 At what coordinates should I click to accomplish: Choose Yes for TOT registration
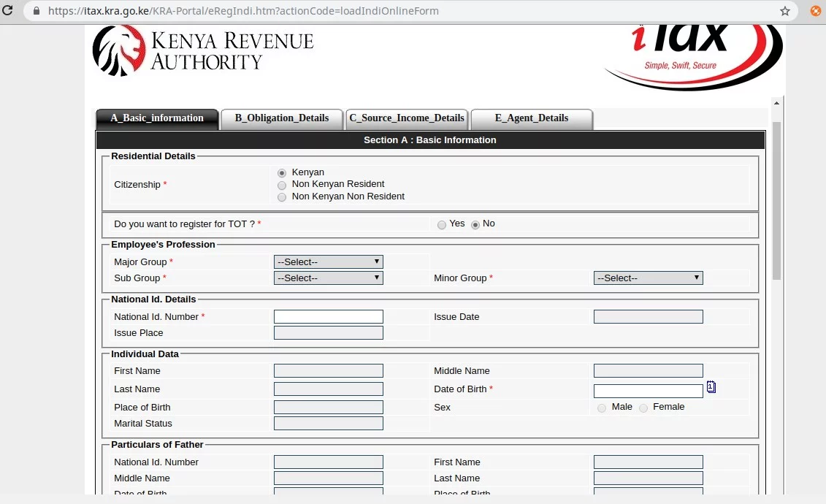click(x=442, y=225)
